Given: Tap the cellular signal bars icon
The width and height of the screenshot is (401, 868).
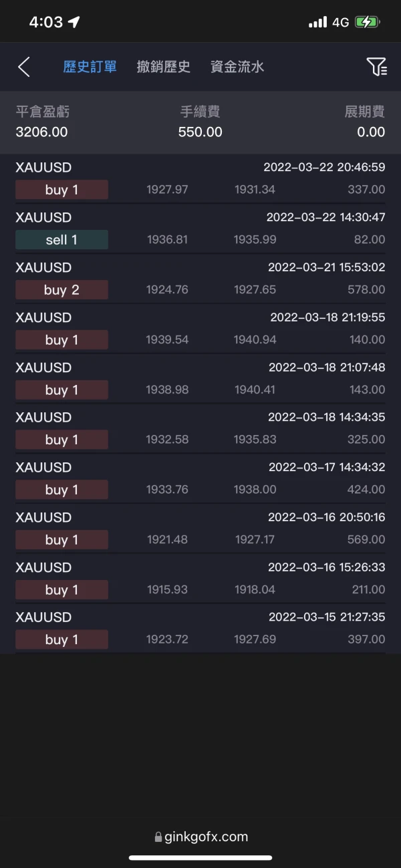Looking at the screenshot, I should pyautogui.click(x=317, y=23).
